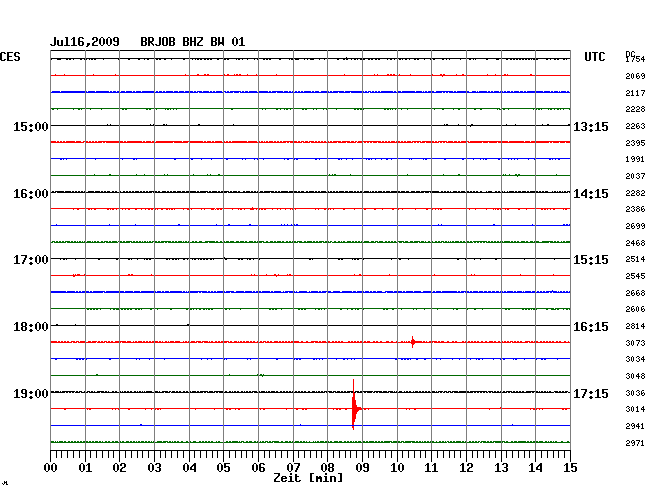Click the 03 minute axis label
Screen dimensions: 650x494
pos(154,467)
